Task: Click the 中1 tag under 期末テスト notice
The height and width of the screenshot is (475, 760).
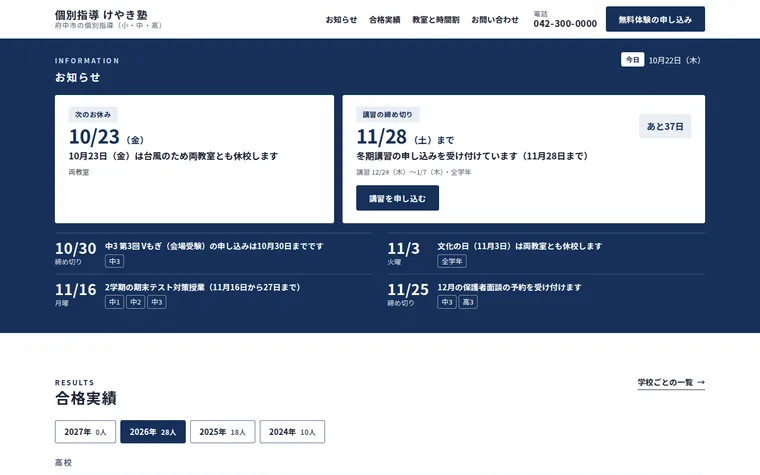Action: (114, 302)
